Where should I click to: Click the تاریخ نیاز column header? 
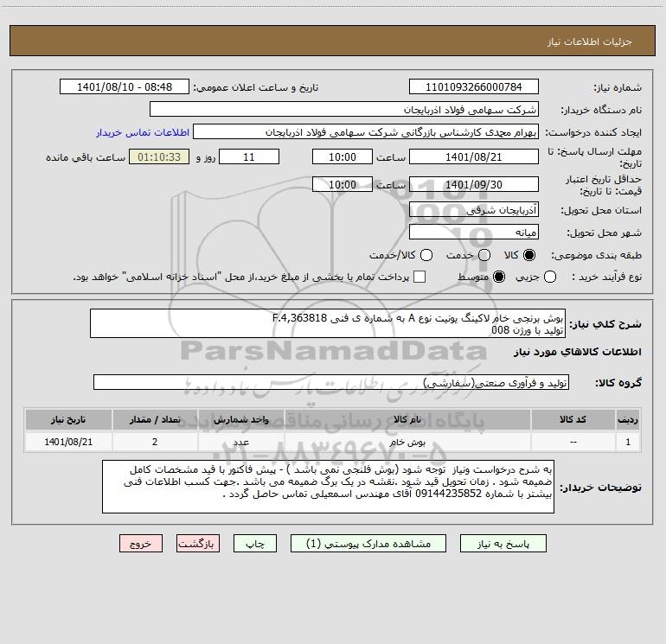point(68,419)
